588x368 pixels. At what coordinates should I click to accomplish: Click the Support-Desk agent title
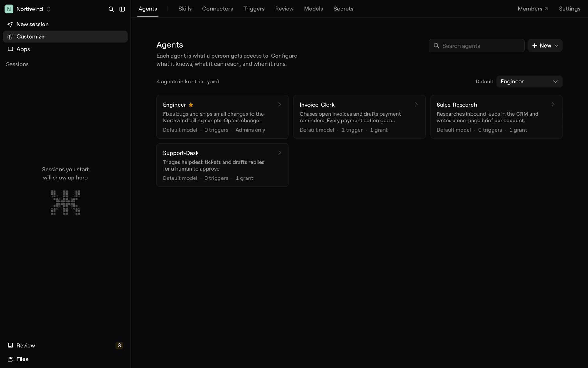click(x=181, y=153)
